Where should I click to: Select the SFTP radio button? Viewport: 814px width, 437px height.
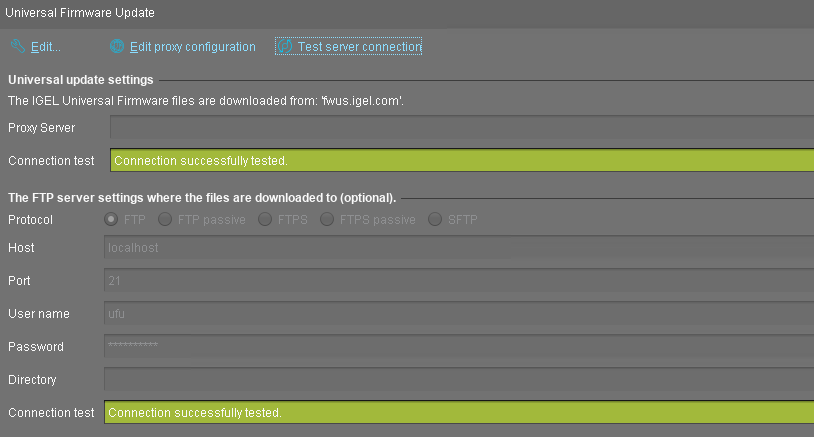(x=435, y=220)
